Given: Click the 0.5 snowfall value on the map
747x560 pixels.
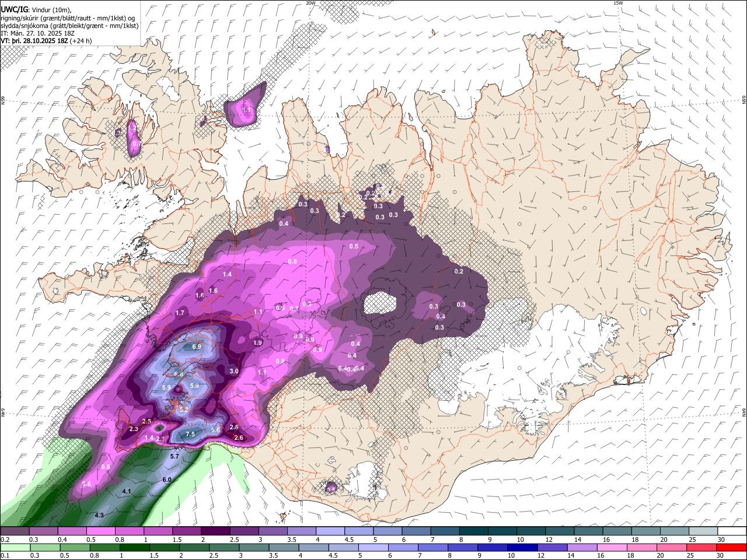Looking at the screenshot, I should pos(354,247).
